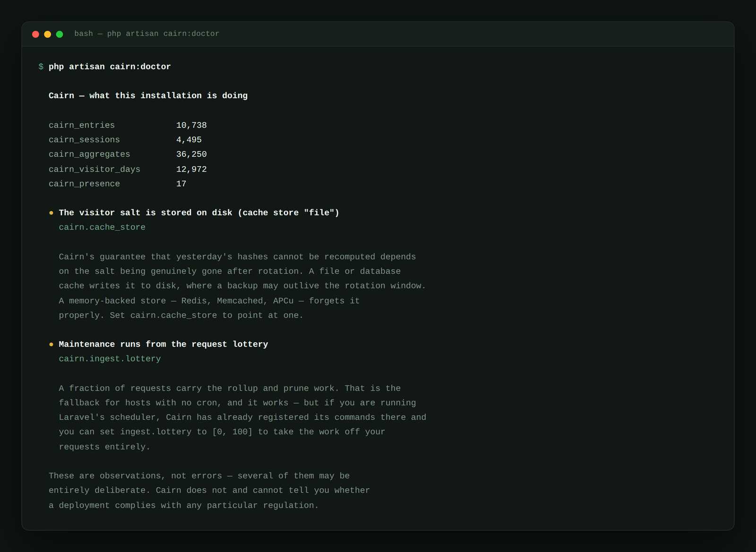
Task: Click the value '4,495'
Action: (189, 140)
